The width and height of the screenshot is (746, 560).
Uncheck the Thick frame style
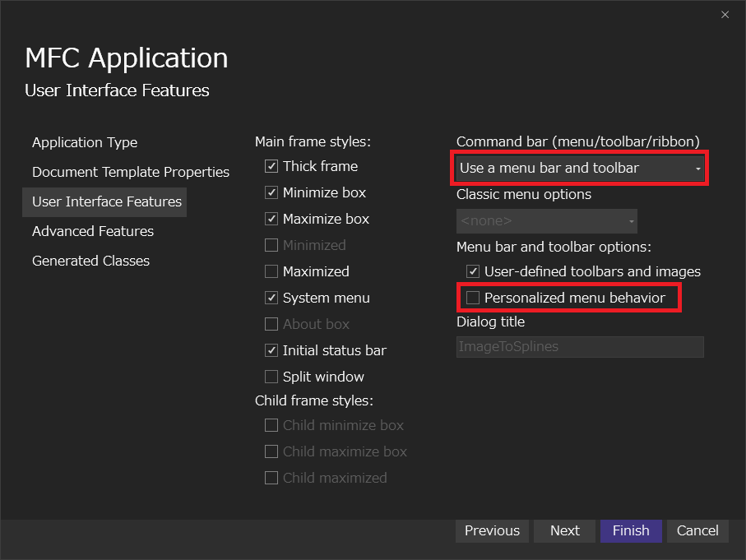point(271,166)
